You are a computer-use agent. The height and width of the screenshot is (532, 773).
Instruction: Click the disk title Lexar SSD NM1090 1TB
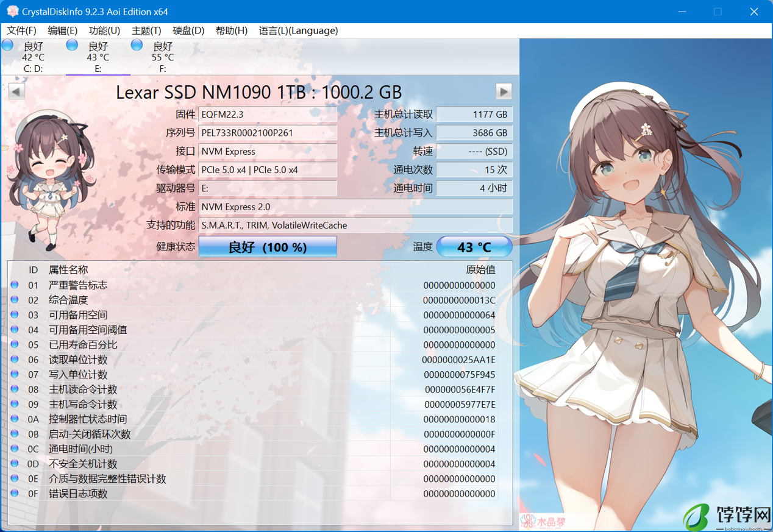click(x=259, y=92)
